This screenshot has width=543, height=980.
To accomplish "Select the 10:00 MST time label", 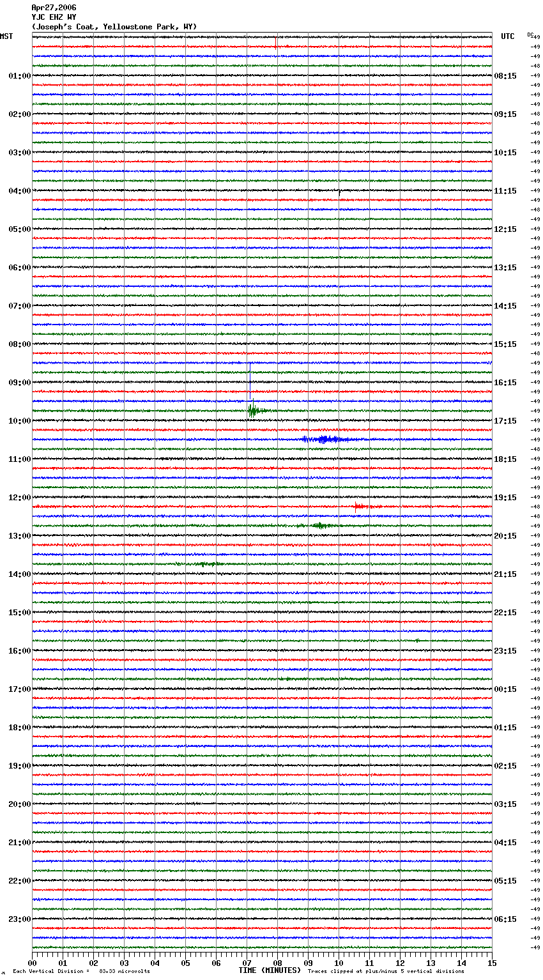I will (x=20, y=421).
